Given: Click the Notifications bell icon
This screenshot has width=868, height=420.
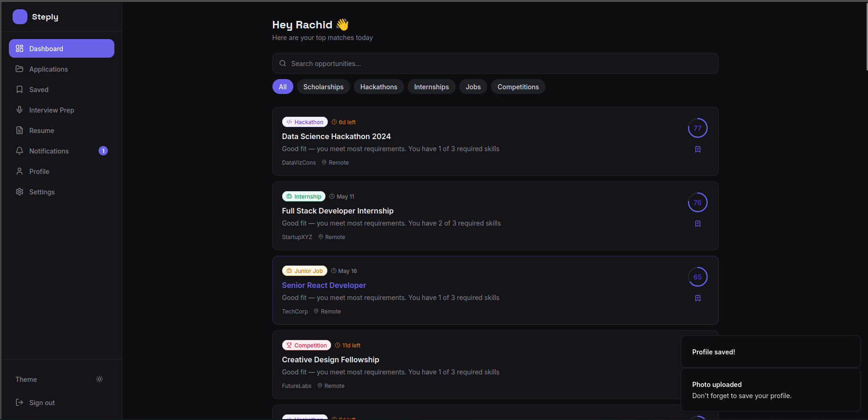Looking at the screenshot, I should pyautogui.click(x=20, y=151).
